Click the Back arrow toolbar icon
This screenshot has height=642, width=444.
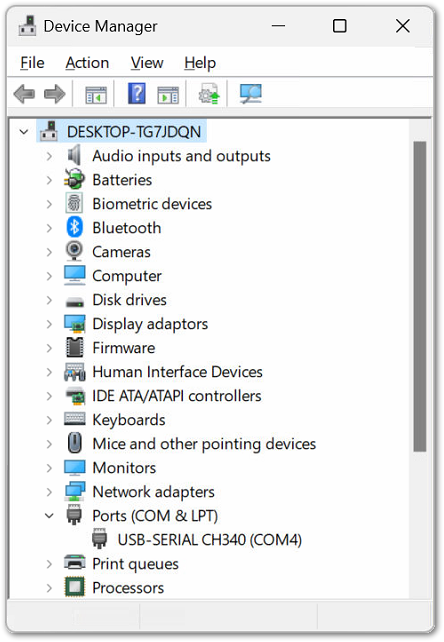pyautogui.click(x=24, y=94)
